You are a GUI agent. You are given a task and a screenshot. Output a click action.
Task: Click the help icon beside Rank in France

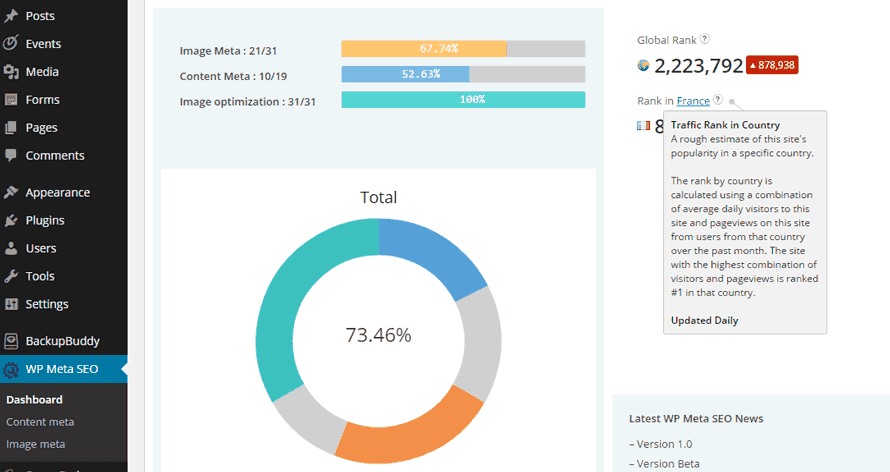click(718, 100)
